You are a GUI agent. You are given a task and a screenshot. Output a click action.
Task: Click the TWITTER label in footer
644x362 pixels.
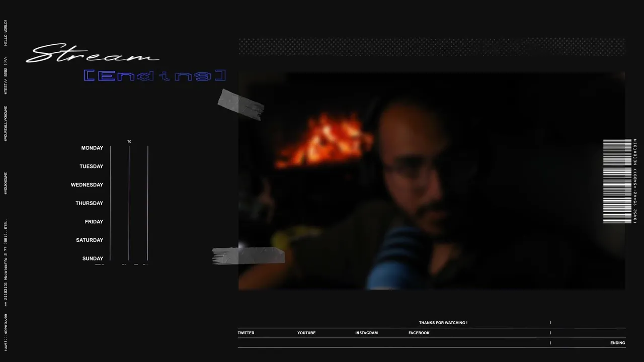pos(246,333)
